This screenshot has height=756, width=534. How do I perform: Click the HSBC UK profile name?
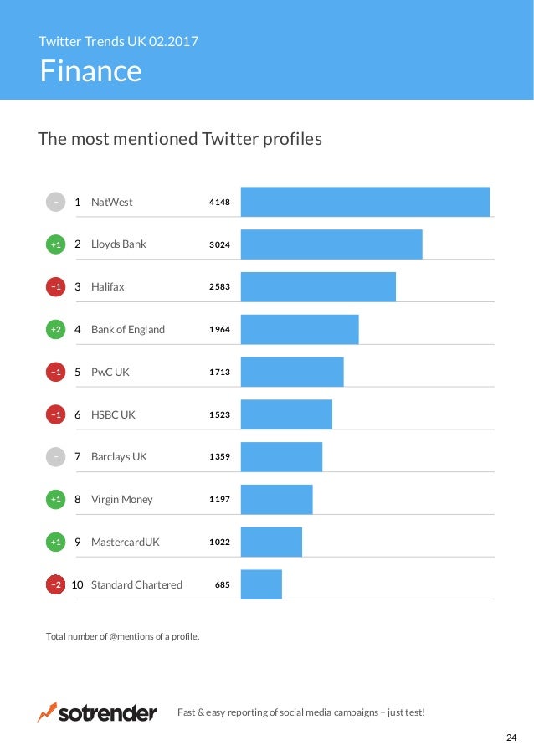pos(113,414)
